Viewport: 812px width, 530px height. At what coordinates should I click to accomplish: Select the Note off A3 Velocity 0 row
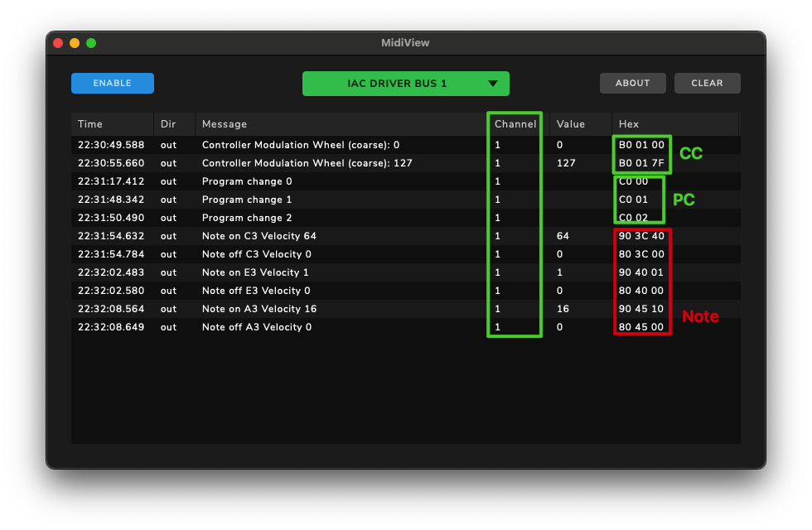tap(405, 327)
